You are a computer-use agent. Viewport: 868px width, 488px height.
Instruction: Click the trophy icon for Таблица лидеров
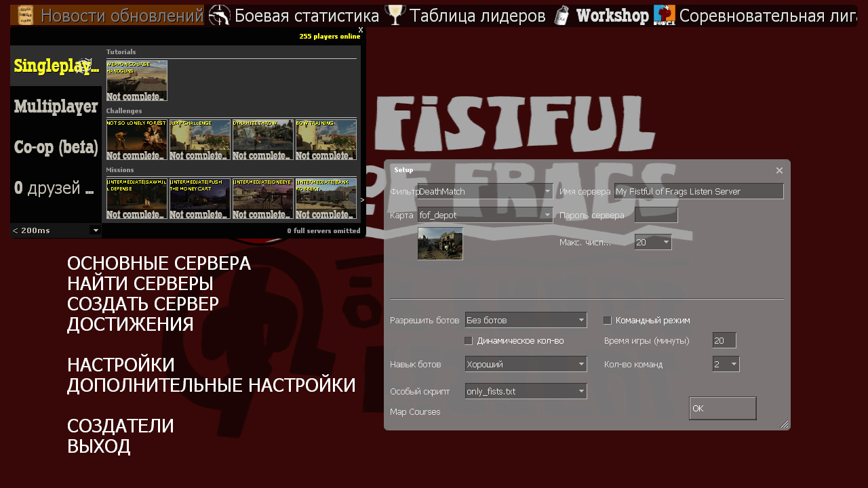395,15
